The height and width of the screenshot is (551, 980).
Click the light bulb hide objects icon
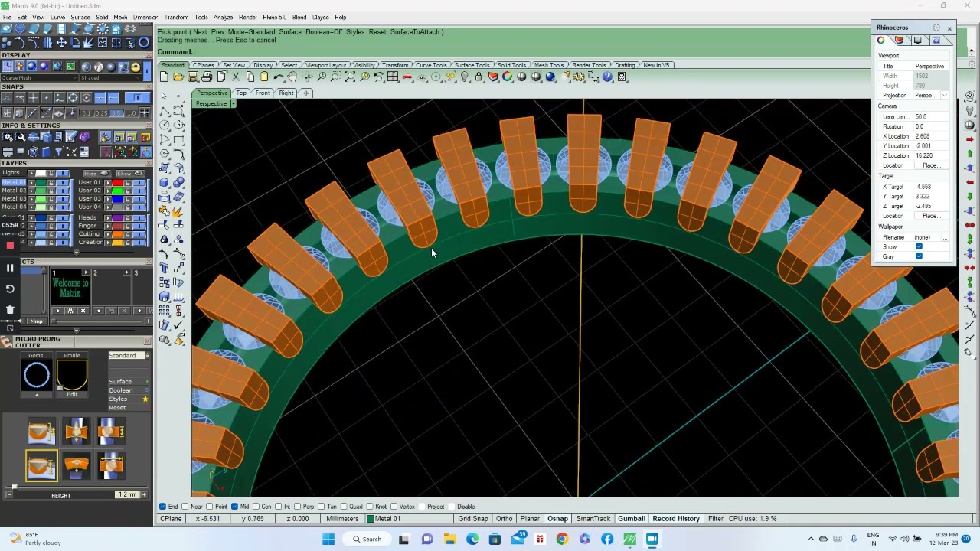[465, 77]
